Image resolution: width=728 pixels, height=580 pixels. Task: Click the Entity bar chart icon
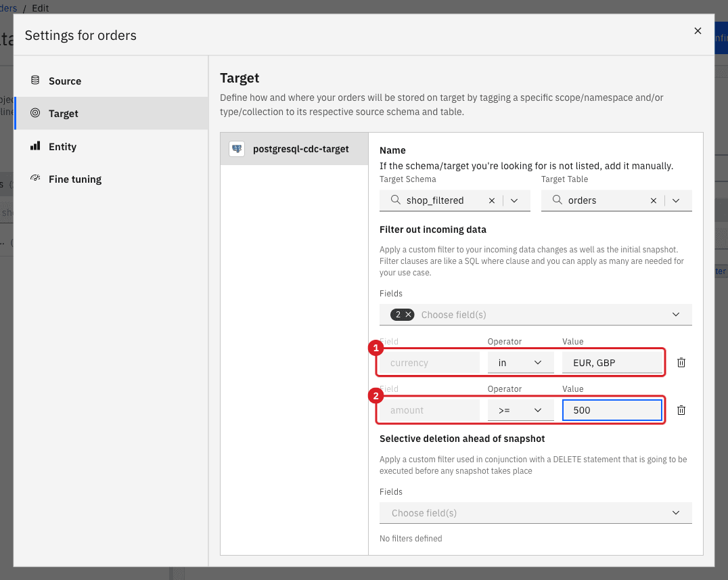pyautogui.click(x=35, y=146)
